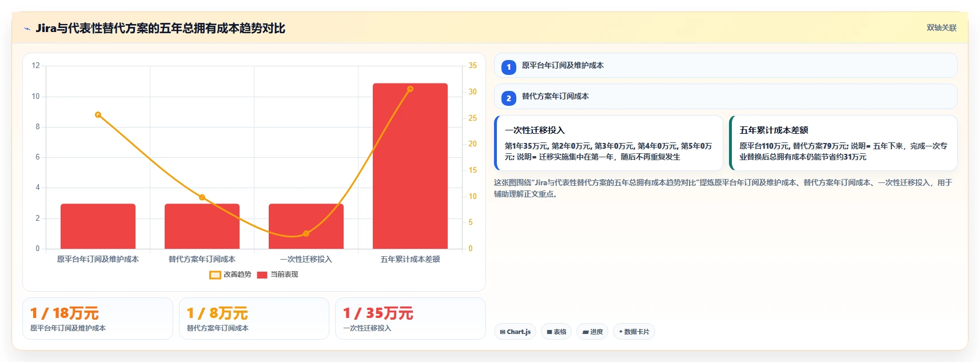Click the 一次性迁移投入 caption under 35万元

[367, 328]
